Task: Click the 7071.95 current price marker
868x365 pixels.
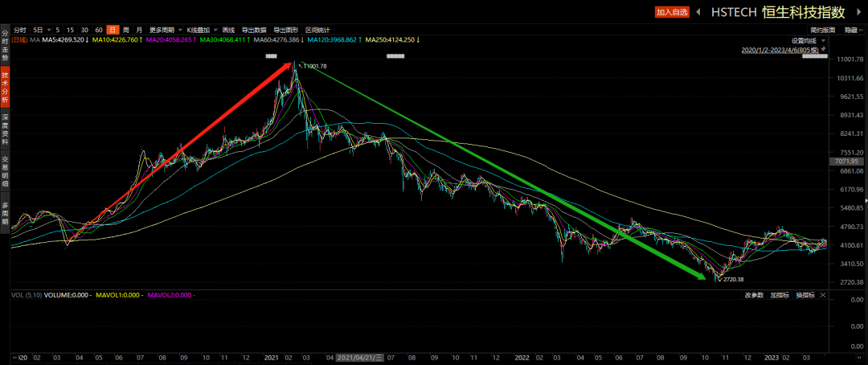Action: (x=847, y=161)
